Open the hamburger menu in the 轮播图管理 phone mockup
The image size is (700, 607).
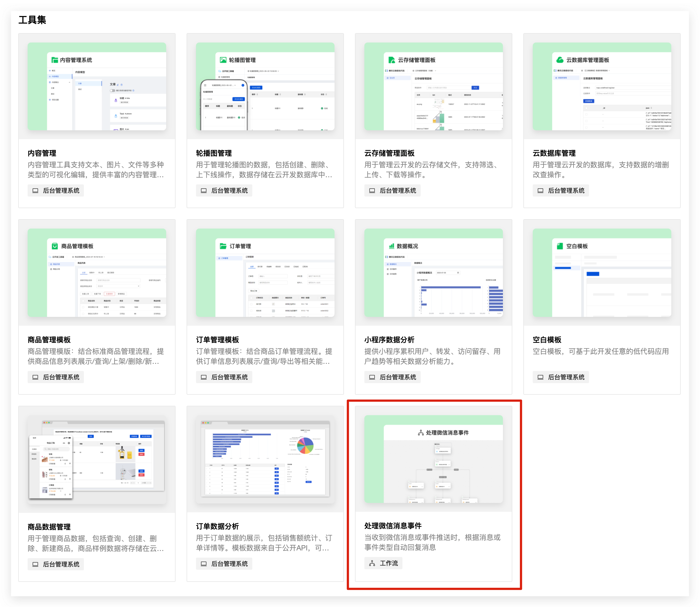[205, 85]
